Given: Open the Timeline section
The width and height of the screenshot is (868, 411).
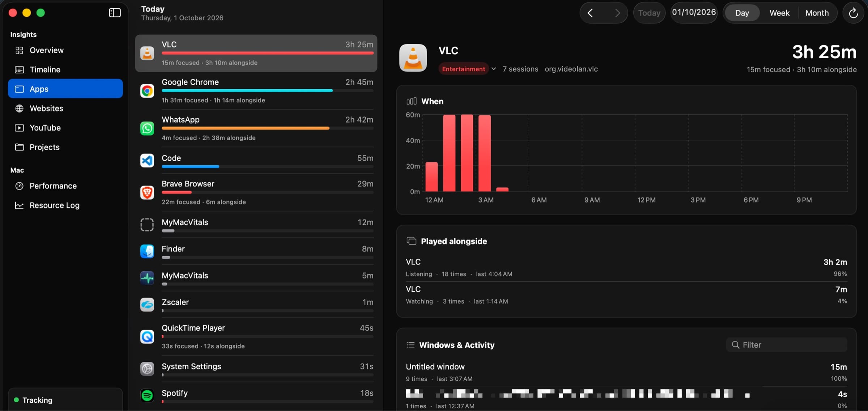Looking at the screenshot, I should tap(65, 69).
